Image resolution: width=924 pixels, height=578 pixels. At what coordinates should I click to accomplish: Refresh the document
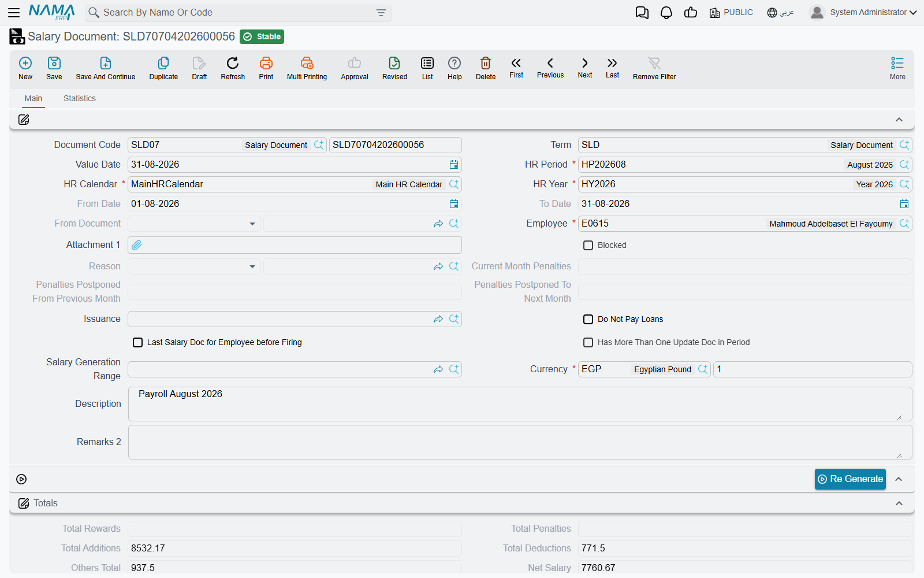[233, 68]
